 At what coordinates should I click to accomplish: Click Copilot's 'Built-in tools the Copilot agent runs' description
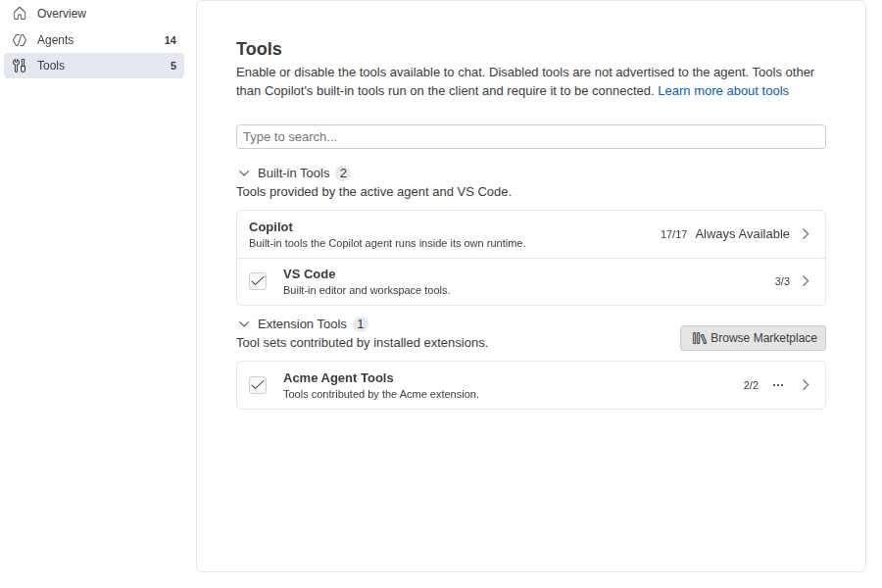[x=387, y=244]
